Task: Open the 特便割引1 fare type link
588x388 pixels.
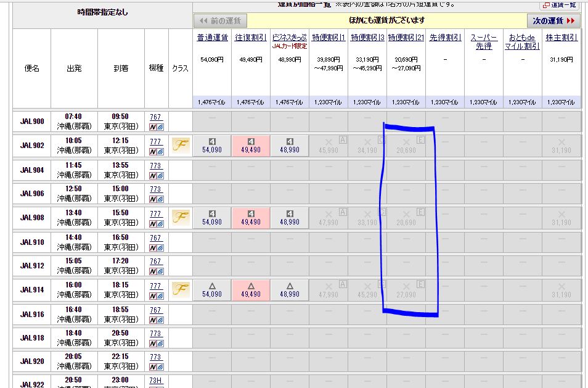Action: coord(329,38)
